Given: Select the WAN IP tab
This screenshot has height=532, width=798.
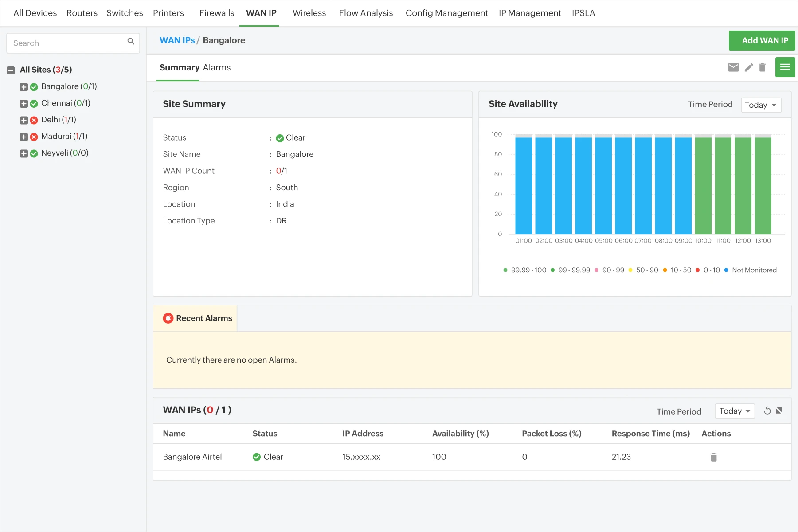Looking at the screenshot, I should tap(261, 13).
